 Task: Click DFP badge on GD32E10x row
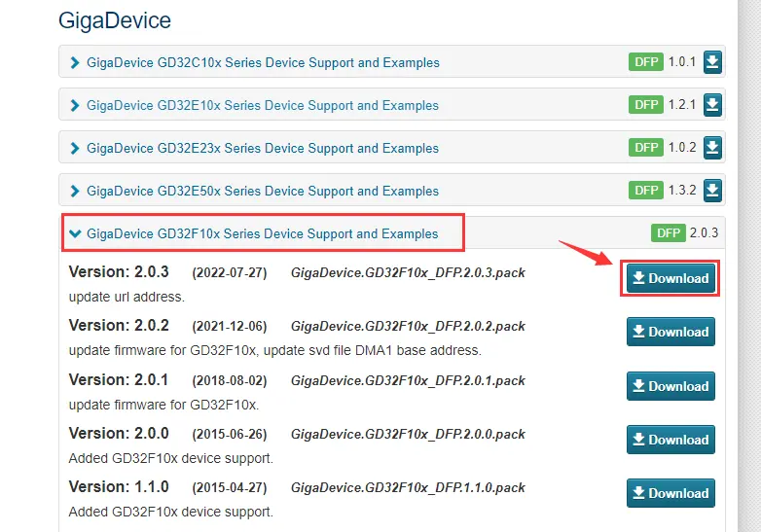tap(646, 105)
